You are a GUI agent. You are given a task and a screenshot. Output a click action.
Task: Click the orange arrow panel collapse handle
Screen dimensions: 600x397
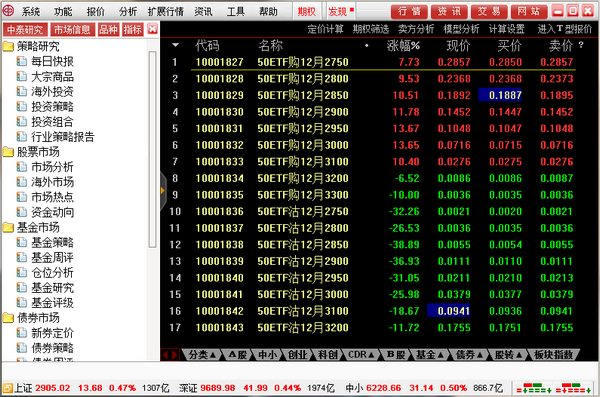coord(163,190)
